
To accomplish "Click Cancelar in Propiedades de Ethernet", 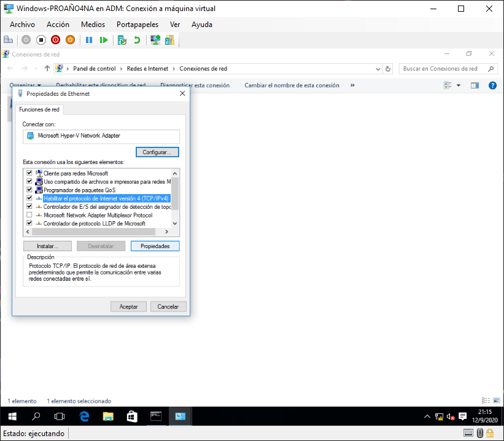I will pyautogui.click(x=168, y=306).
